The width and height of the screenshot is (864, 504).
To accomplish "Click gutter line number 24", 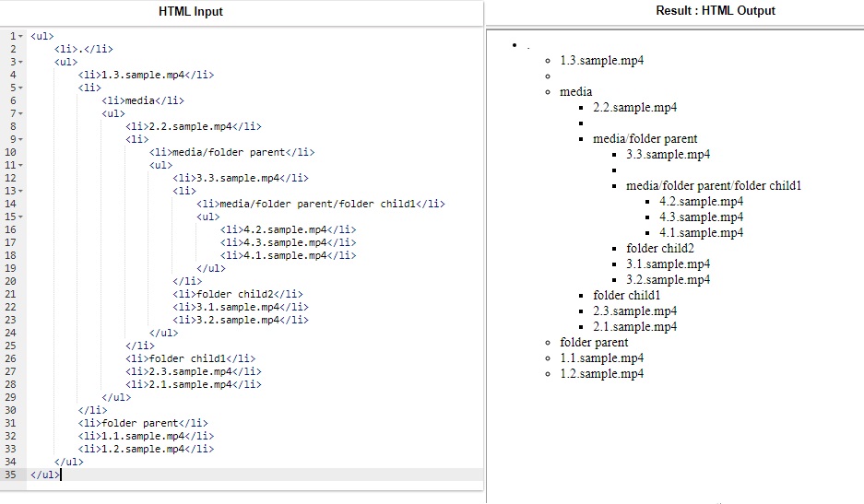I will point(10,333).
